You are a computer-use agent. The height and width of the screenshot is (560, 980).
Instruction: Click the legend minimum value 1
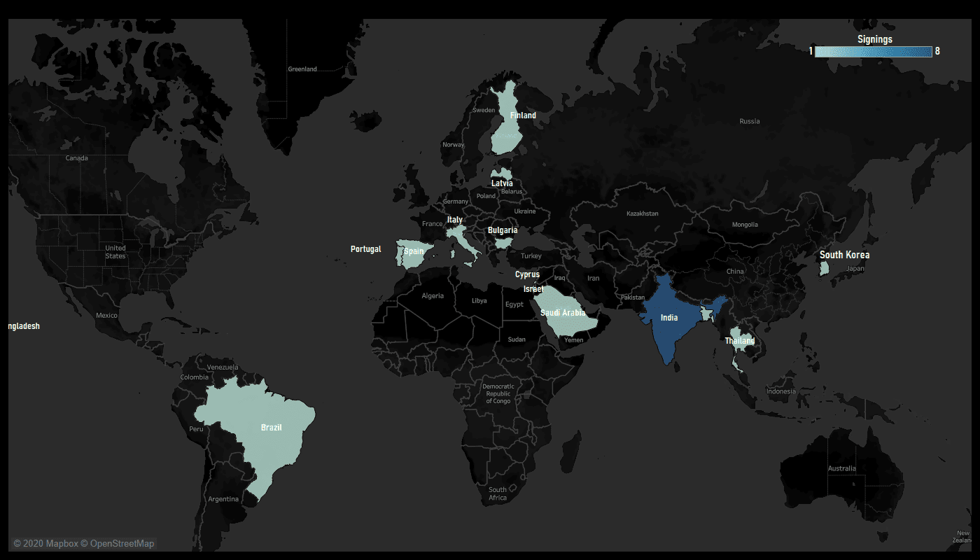coord(811,51)
